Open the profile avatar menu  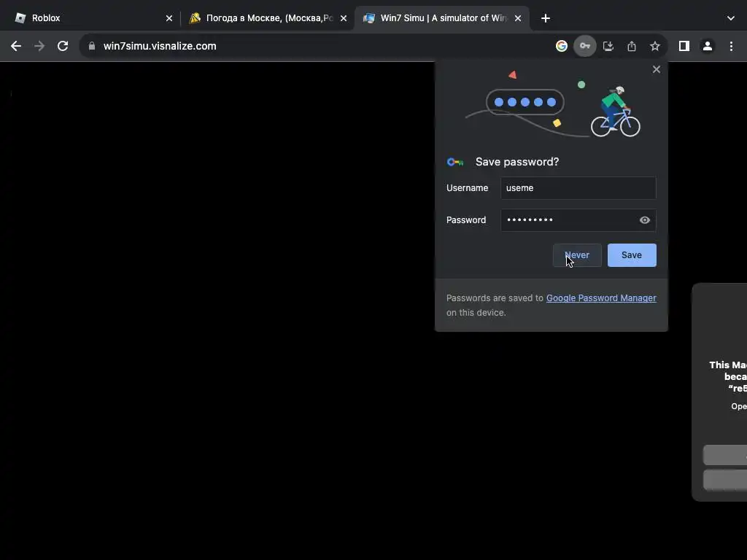tap(708, 46)
